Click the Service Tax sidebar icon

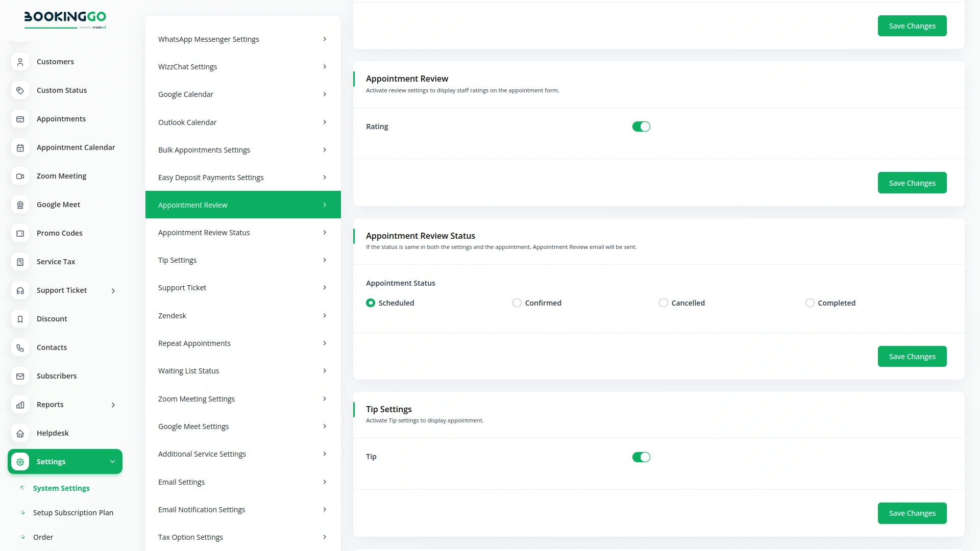pyautogui.click(x=20, y=262)
